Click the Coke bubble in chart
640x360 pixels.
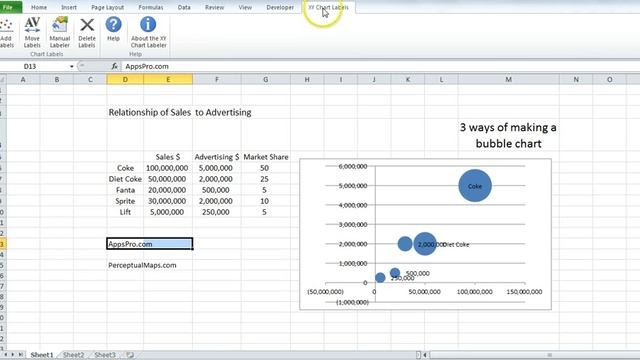[x=475, y=186]
